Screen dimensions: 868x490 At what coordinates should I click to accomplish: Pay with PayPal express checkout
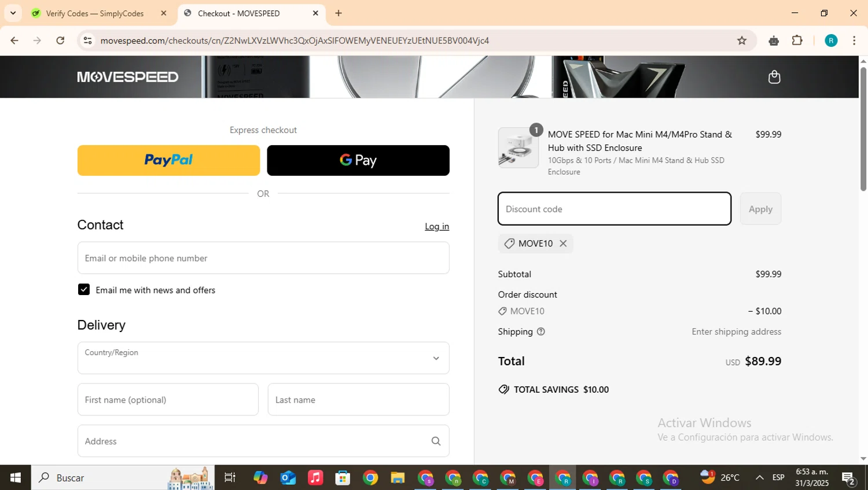pyautogui.click(x=168, y=160)
